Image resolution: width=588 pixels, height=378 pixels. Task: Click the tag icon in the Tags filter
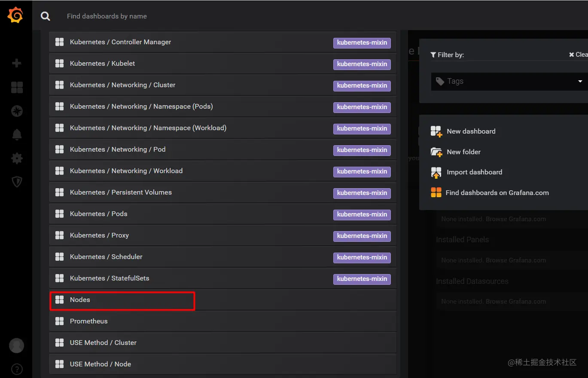coord(440,81)
